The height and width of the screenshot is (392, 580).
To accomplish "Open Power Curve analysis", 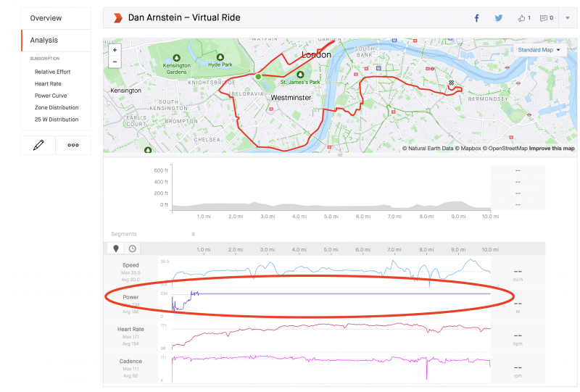I will [x=51, y=96].
